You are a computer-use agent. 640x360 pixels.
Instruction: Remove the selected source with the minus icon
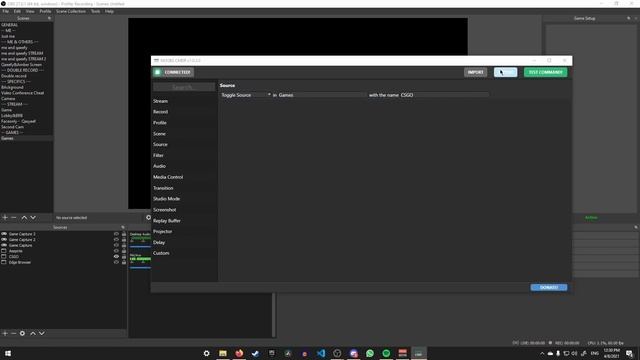pyautogui.click(x=13, y=333)
